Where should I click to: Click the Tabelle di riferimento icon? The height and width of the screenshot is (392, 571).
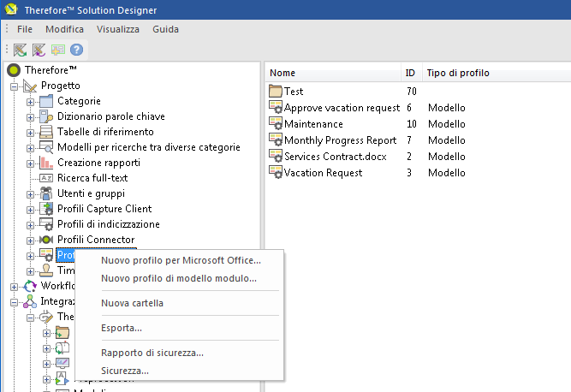click(x=46, y=132)
